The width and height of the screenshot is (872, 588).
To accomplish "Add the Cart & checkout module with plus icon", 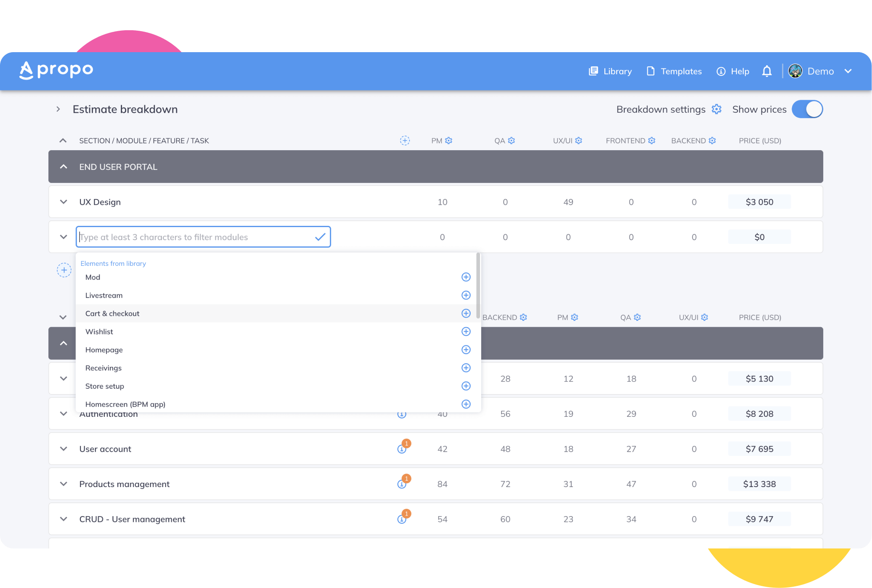I will (466, 313).
